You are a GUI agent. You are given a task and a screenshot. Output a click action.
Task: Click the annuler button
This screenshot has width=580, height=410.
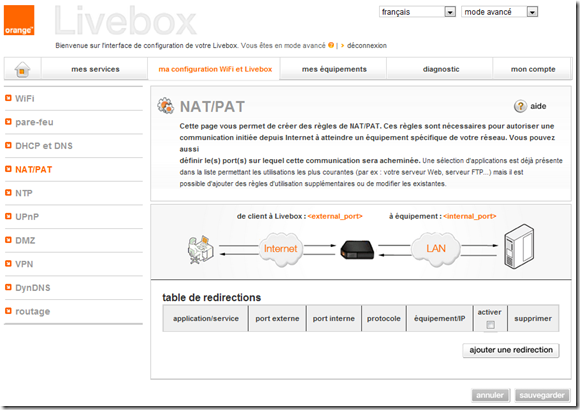pos(490,395)
